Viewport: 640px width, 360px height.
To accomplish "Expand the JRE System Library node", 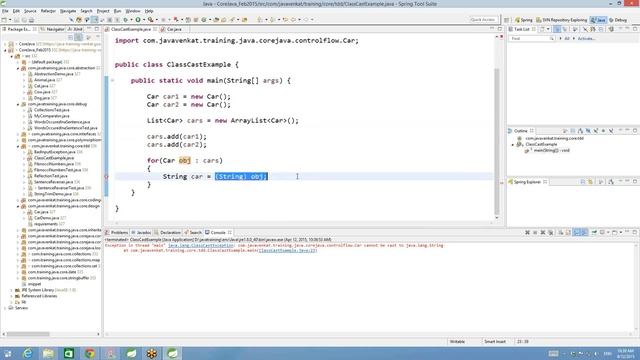I will (x=11, y=290).
